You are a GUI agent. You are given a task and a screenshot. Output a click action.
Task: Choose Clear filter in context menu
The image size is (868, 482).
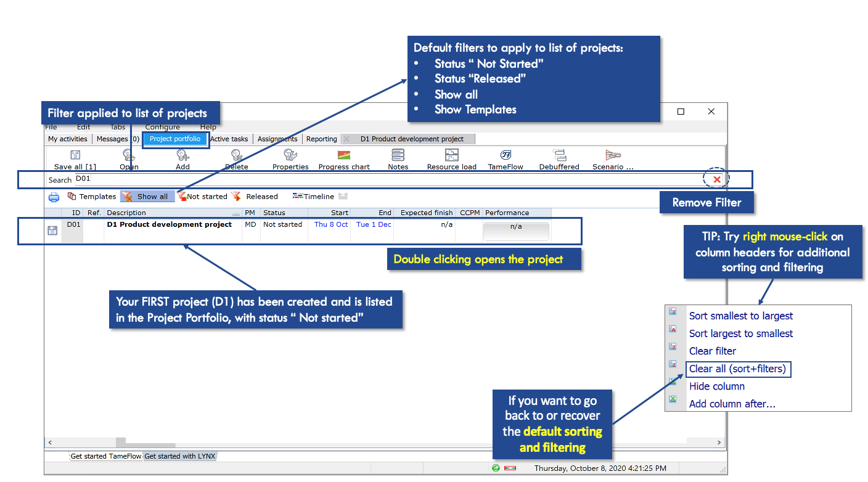point(713,351)
